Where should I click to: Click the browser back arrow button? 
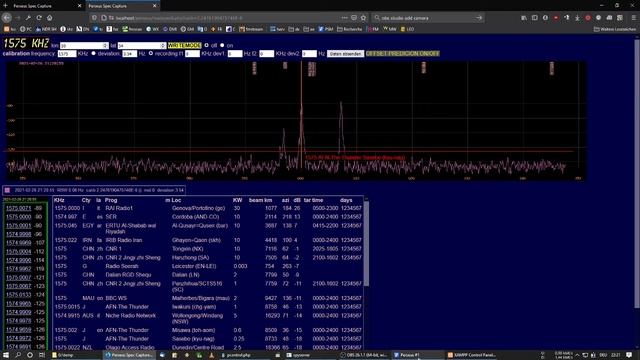point(7,18)
